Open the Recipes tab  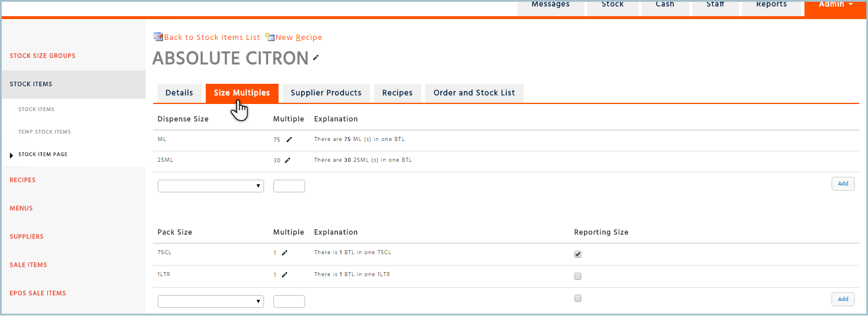point(398,93)
